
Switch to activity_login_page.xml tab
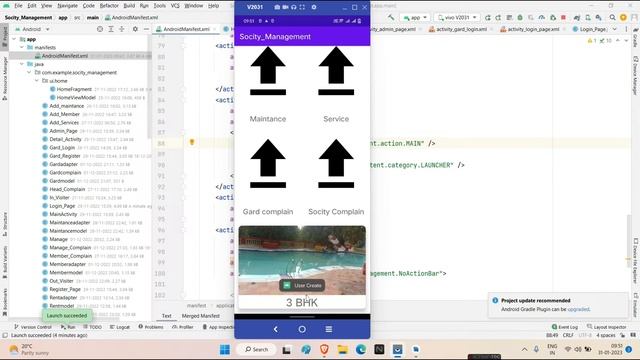(533, 29)
